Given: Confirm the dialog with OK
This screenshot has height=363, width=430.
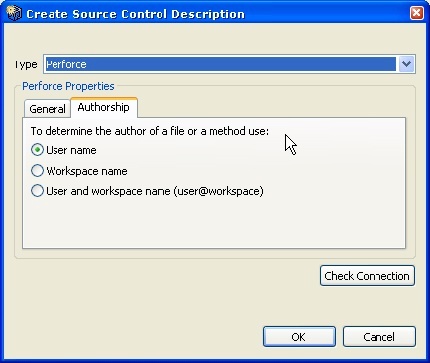Looking at the screenshot, I should [x=299, y=337].
